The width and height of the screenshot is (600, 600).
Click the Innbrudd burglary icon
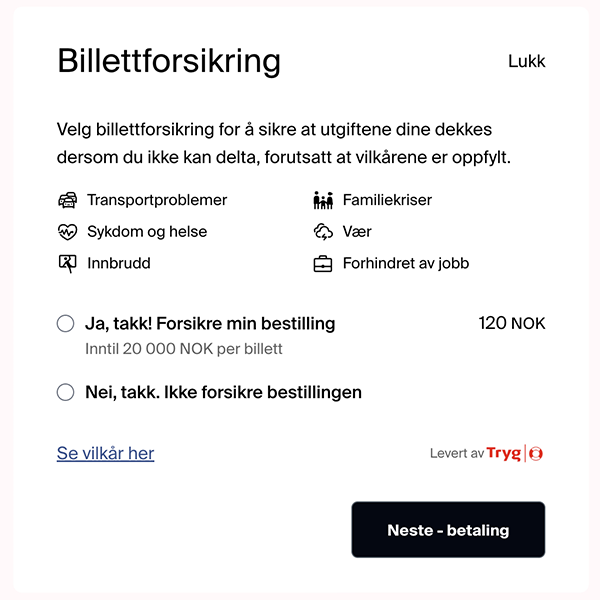(x=67, y=264)
